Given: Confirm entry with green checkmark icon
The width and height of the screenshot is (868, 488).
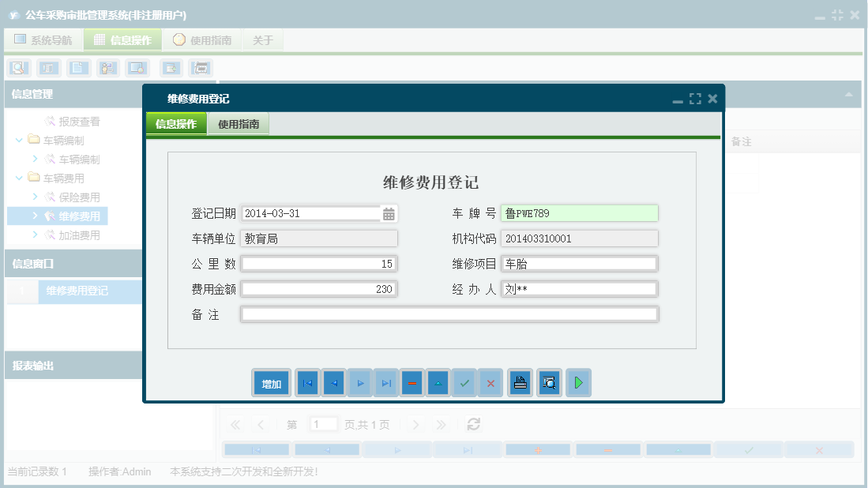Looking at the screenshot, I should point(464,382).
